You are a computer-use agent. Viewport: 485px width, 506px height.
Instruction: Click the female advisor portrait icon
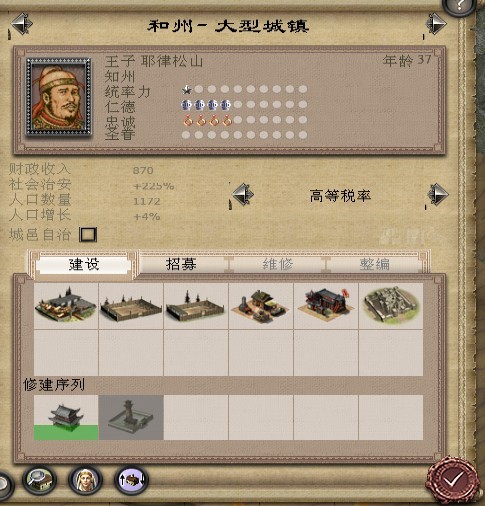85,480
